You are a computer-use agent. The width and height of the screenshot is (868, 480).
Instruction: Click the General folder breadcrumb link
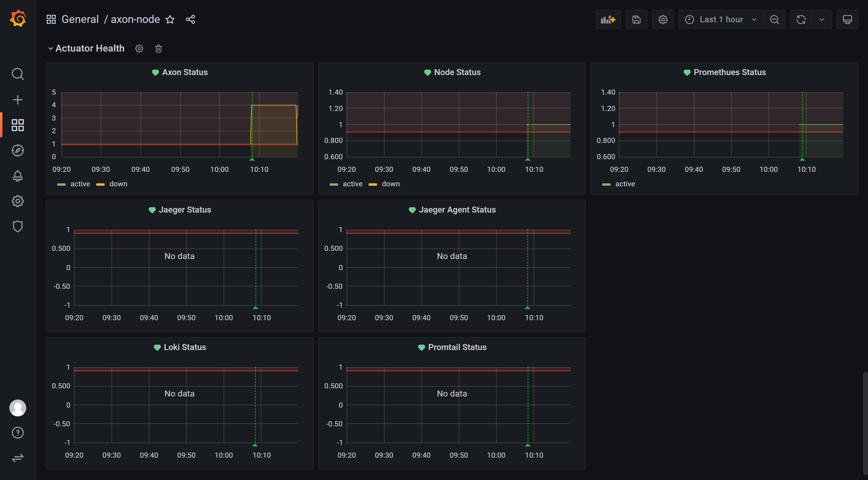coord(80,20)
